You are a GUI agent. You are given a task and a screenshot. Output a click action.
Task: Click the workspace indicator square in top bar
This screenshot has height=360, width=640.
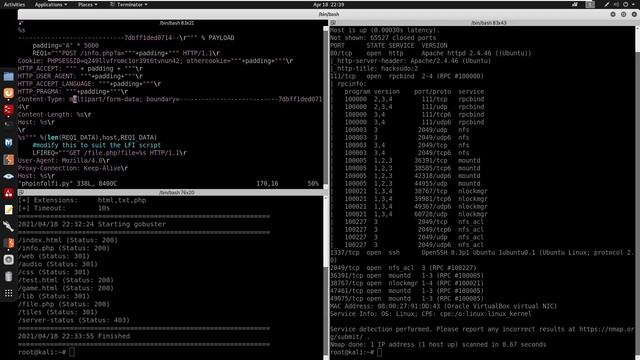click(x=590, y=4)
